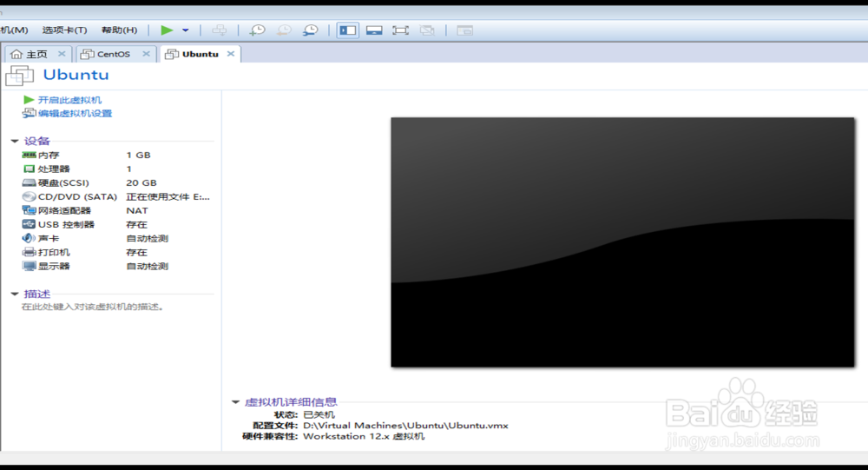
Task: Click the Workstation 12.x 虚拟机 compatibility text
Action: coord(364,437)
